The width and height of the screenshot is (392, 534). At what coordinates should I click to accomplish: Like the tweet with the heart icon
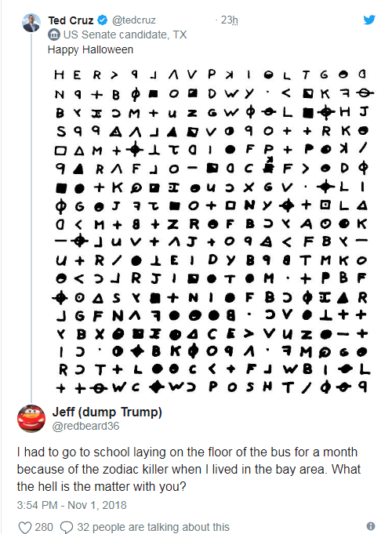tap(24, 527)
